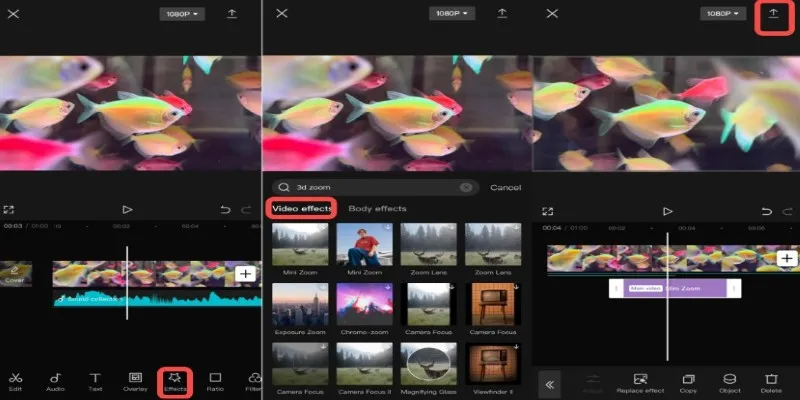Export the video from the left screen
This screenshot has height=400, width=800.
click(x=232, y=14)
